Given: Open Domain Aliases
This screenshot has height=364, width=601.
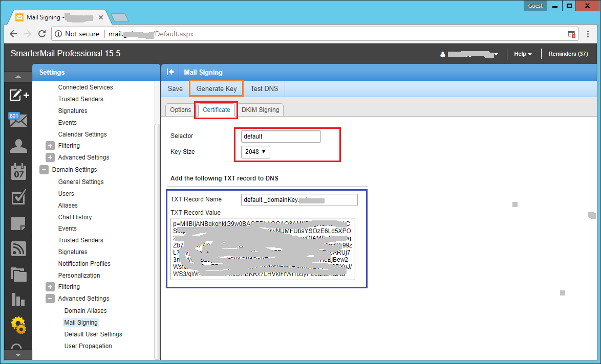Looking at the screenshot, I should coord(85,311).
